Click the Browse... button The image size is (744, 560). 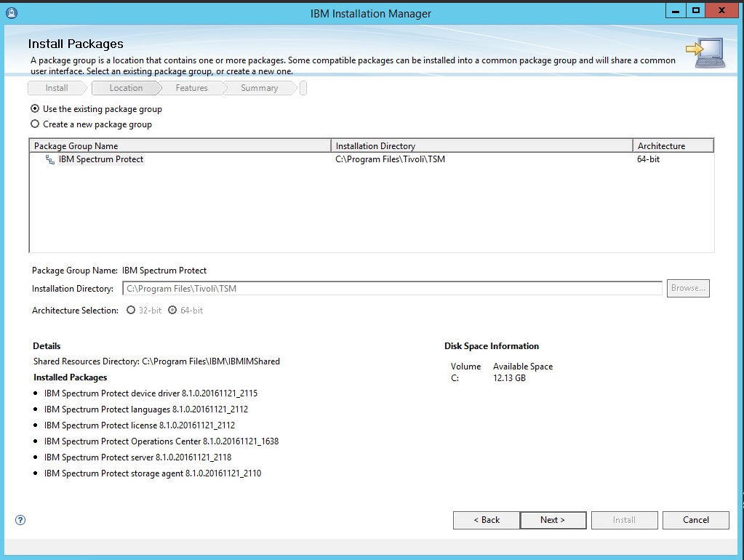[x=688, y=289]
